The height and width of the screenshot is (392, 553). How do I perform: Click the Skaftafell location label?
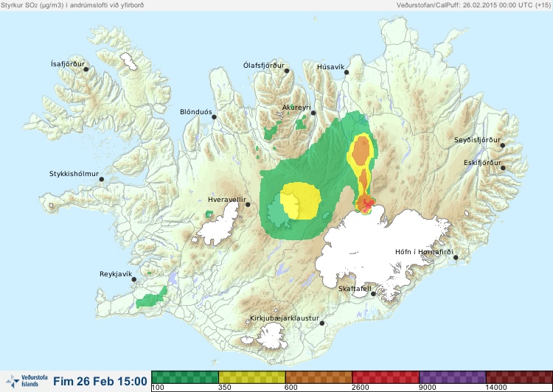point(355,289)
